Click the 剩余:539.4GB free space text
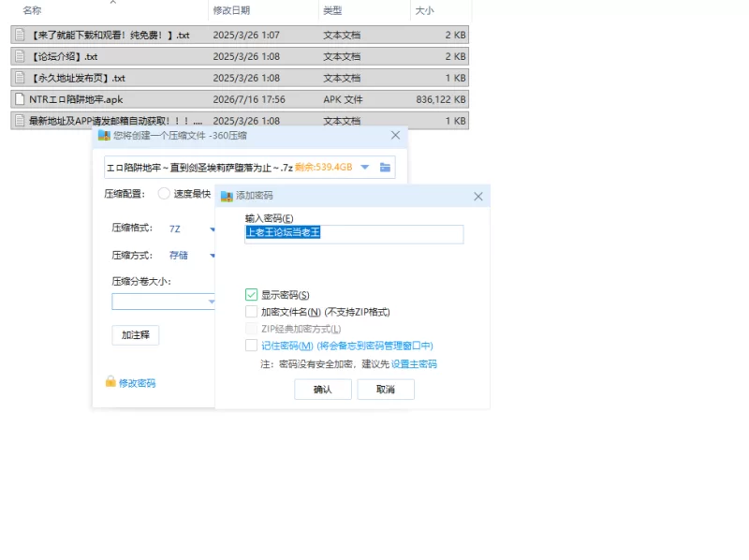 (323, 168)
